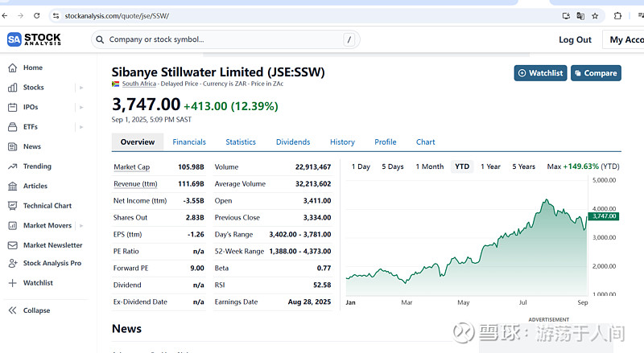
Task: Click the install app icon in address bar
Action: (566, 16)
